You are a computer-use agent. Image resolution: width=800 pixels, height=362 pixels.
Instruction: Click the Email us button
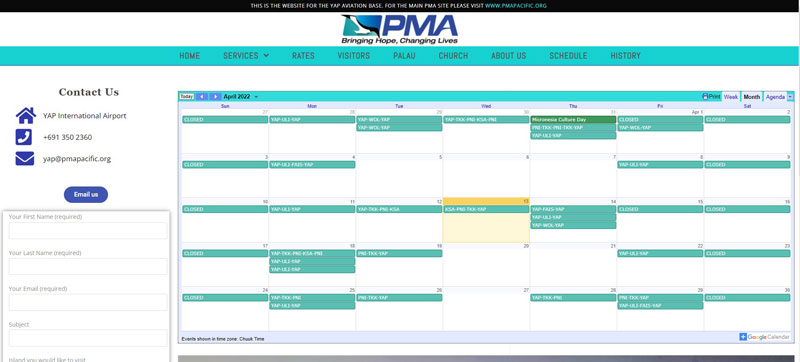[86, 195]
